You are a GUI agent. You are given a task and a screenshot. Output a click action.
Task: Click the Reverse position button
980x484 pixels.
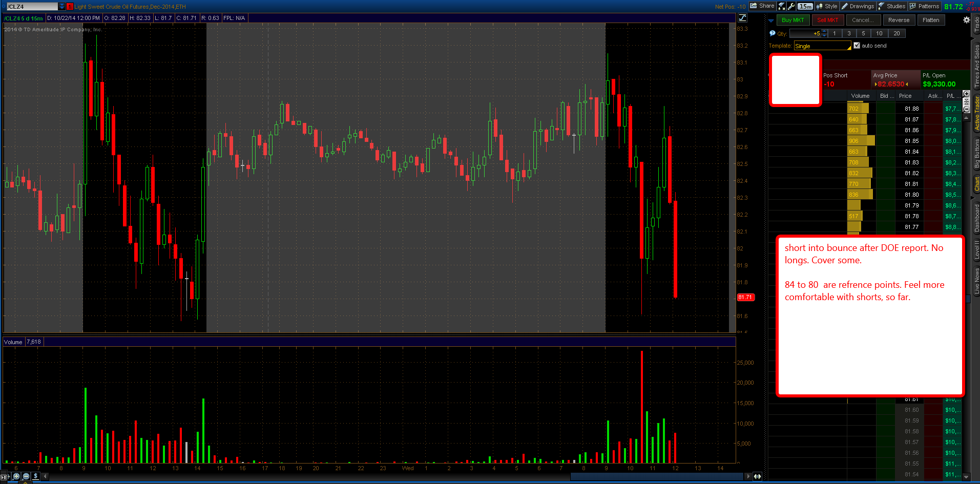pyautogui.click(x=899, y=20)
